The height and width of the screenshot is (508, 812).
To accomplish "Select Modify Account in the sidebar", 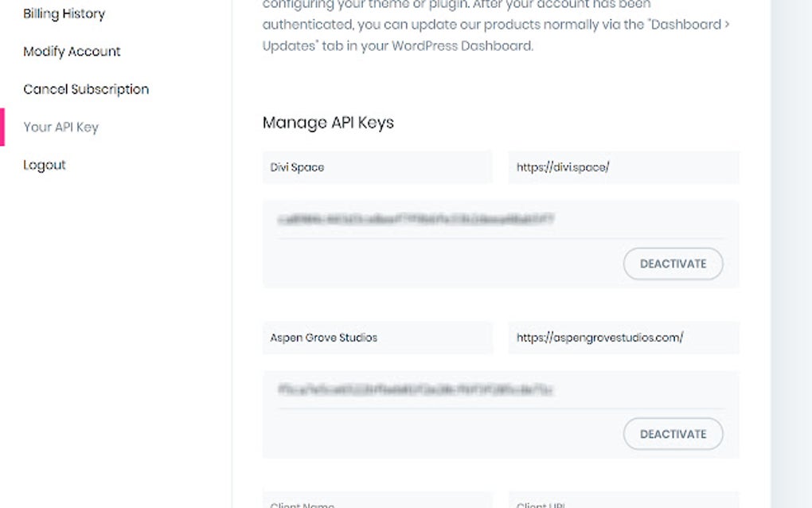I will point(72,51).
